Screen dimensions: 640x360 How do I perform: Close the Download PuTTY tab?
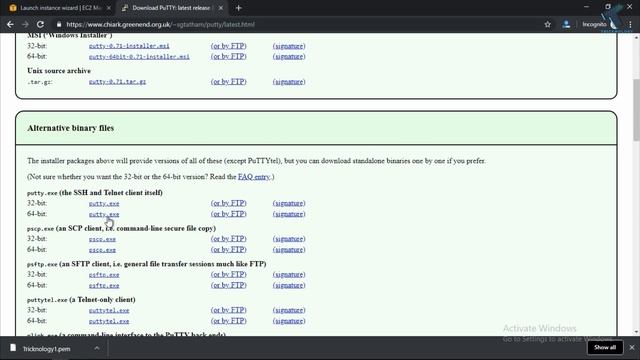coord(221,8)
